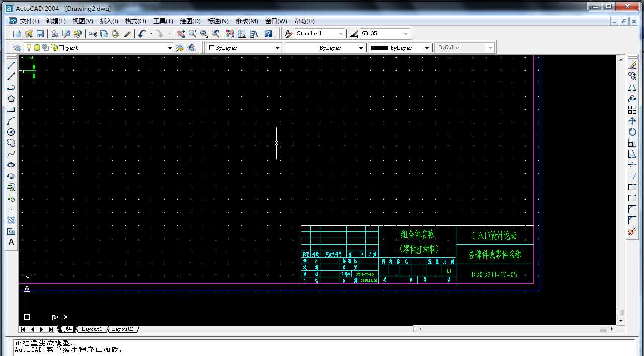Image resolution: width=644 pixels, height=356 pixels.
Task: Click the Match Properties brush icon
Action: pos(127,34)
